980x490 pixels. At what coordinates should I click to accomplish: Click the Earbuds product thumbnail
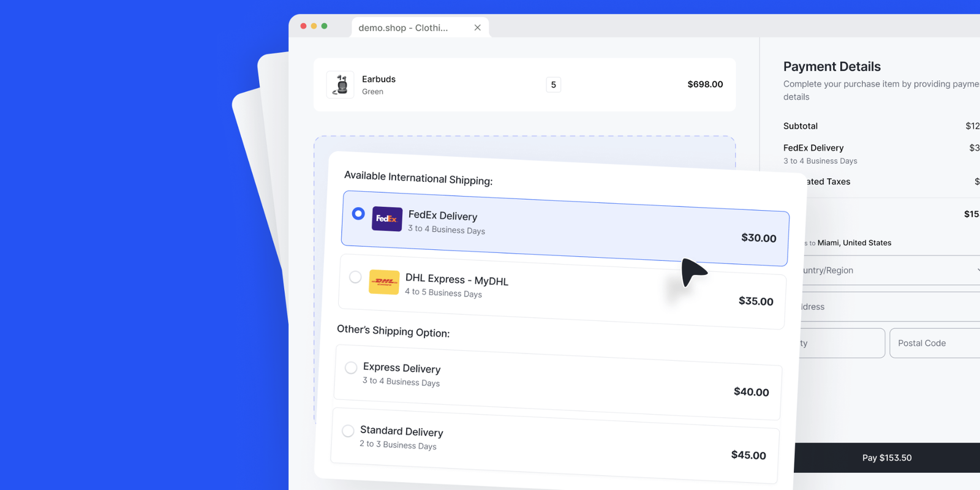340,85
